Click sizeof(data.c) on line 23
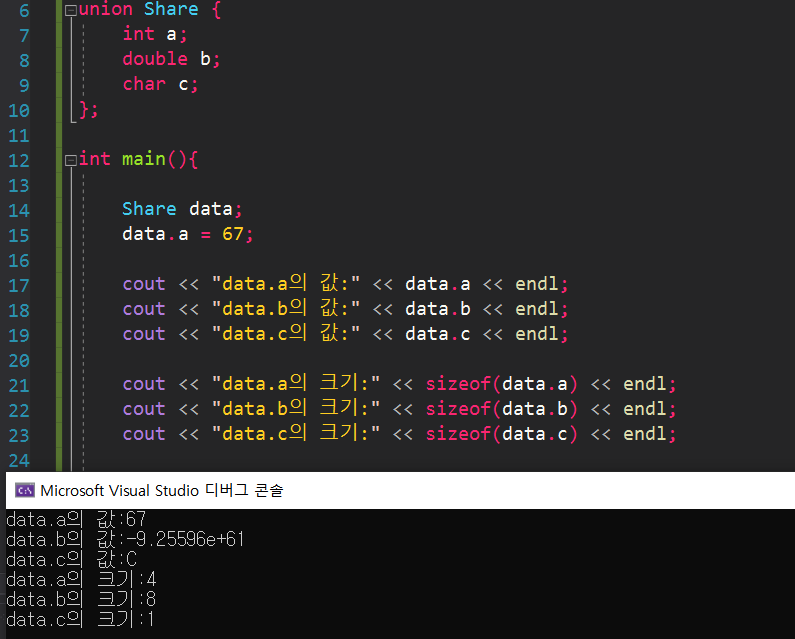This screenshot has width=795, height=639. tap(501, 434)
